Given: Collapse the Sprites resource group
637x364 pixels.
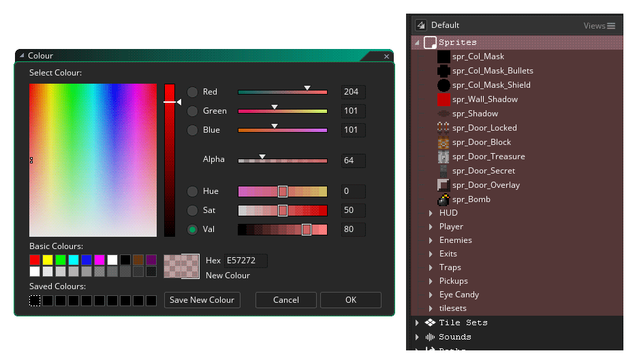Looking at the screenshot, I should (417, 42).
